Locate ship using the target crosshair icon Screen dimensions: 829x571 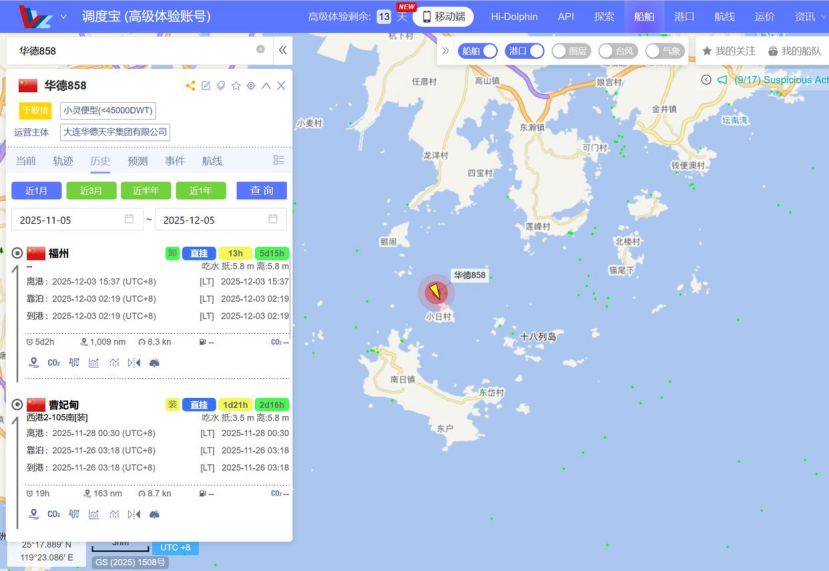click(x=251, y=86)
